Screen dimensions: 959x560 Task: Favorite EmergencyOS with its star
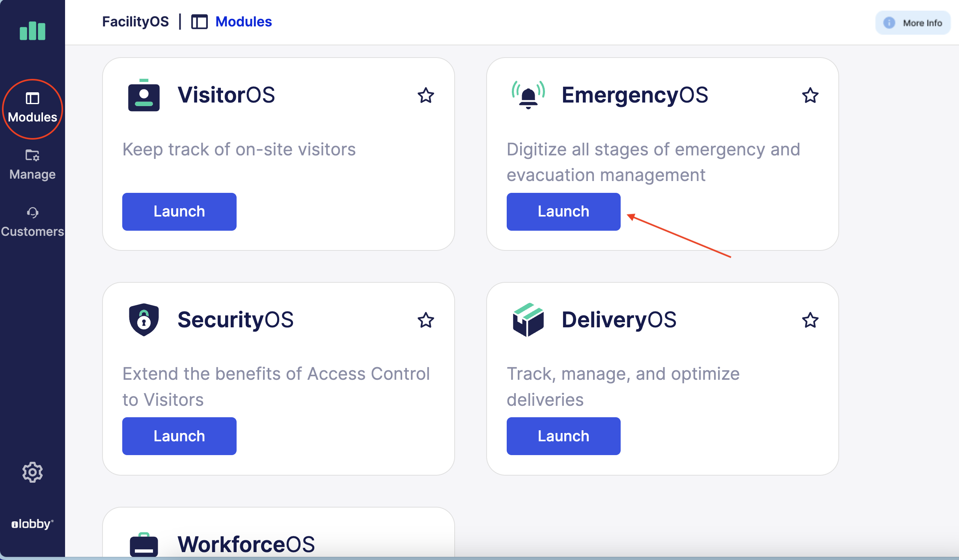tap(810, 95)
